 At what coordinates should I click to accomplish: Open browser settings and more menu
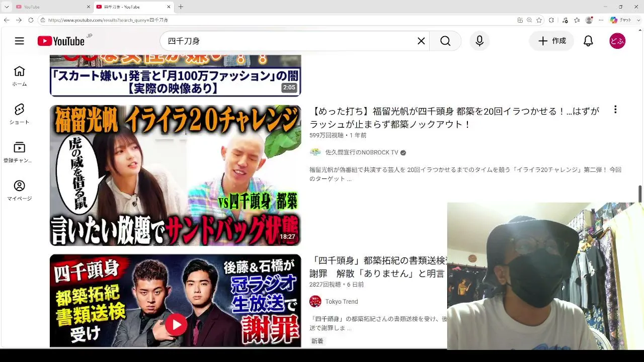pyautogui.click(x=601, y=20)
